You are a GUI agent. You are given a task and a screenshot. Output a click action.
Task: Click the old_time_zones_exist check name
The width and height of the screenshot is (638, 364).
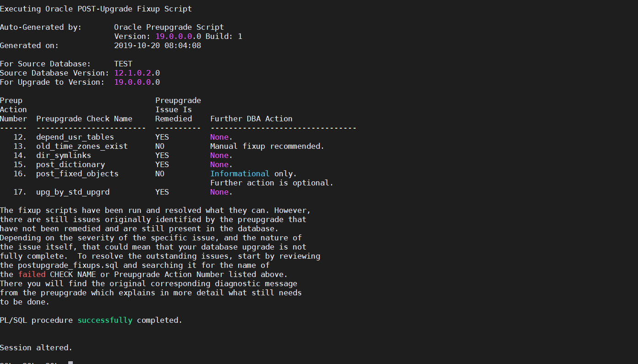pyautogui.click(x=82, y=146)
